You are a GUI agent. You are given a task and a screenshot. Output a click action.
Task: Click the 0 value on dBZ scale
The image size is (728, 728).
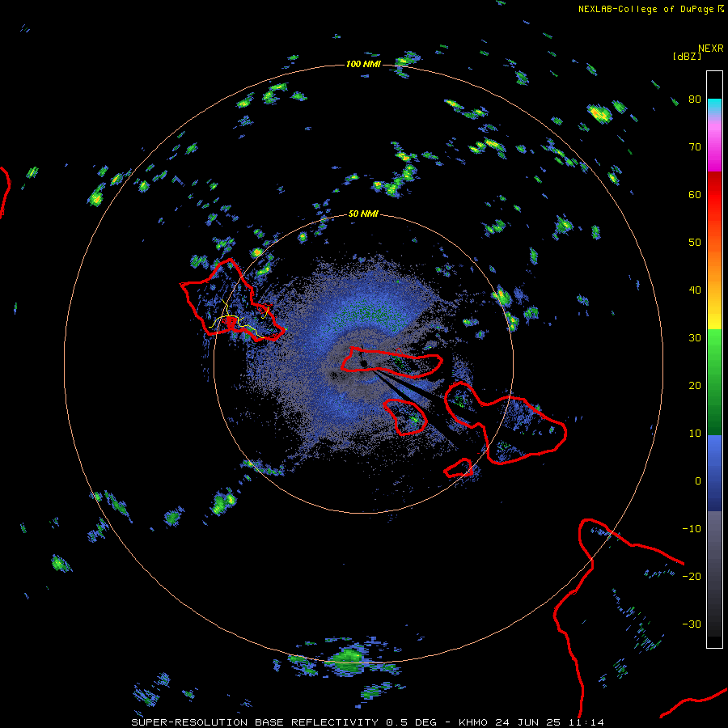(x=698, y=481)
